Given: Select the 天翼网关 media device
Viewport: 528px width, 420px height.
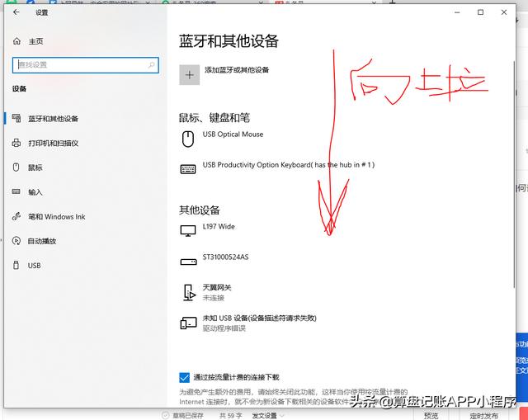Looking at the screenshot, I should pyautogui.click(x=205, y=292).
